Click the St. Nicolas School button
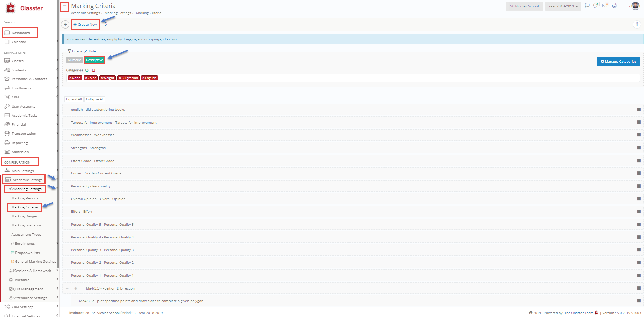 point(524,6)
